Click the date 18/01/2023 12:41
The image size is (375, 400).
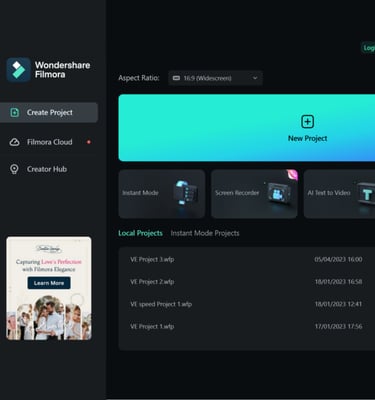coord(338,304)
